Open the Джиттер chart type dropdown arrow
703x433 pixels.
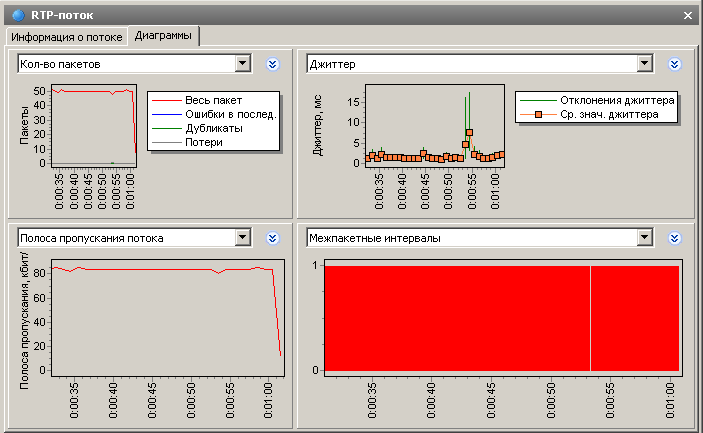(x=644, y=64)
